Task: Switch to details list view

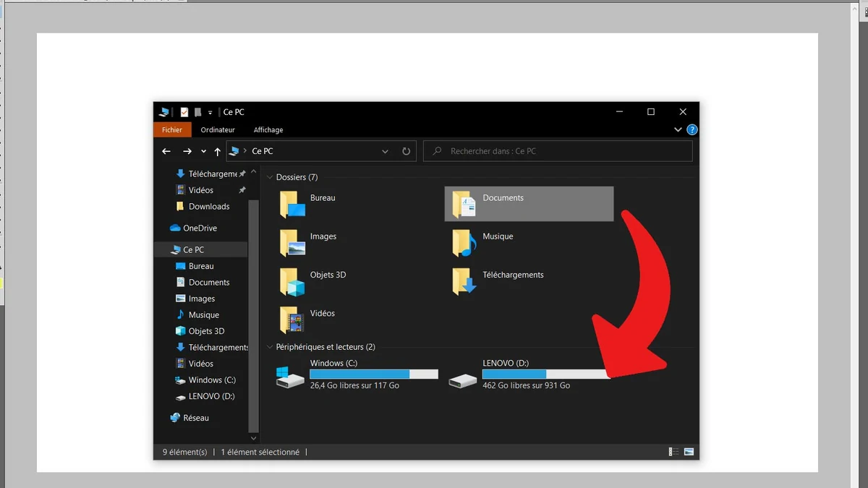Action: (673, 452)
